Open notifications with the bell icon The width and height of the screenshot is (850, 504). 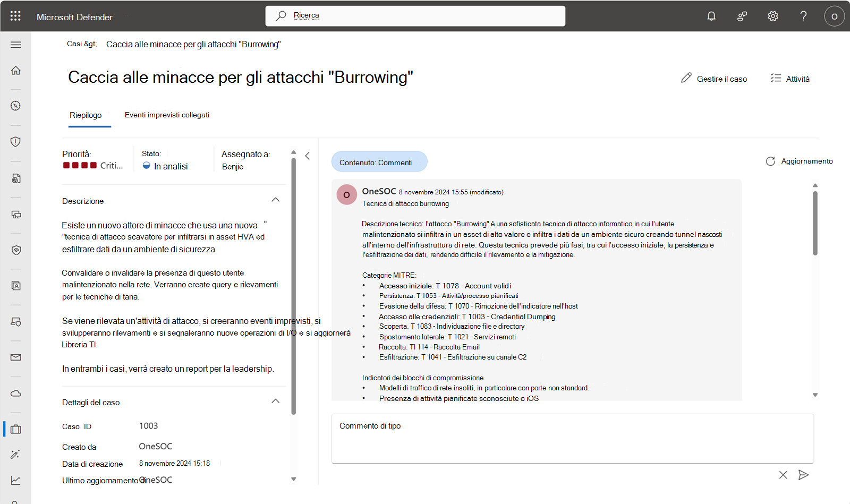point(711,16)
